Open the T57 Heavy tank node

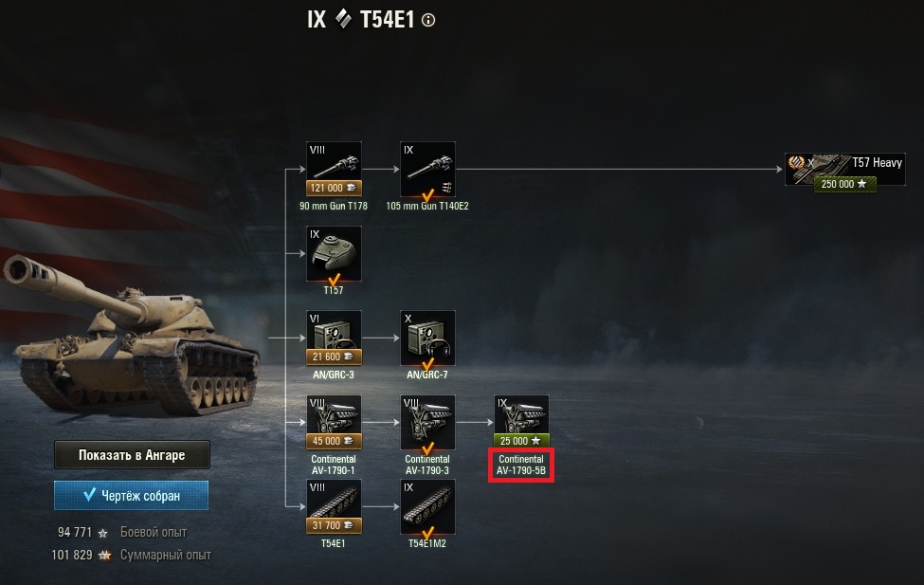(844, 170)
